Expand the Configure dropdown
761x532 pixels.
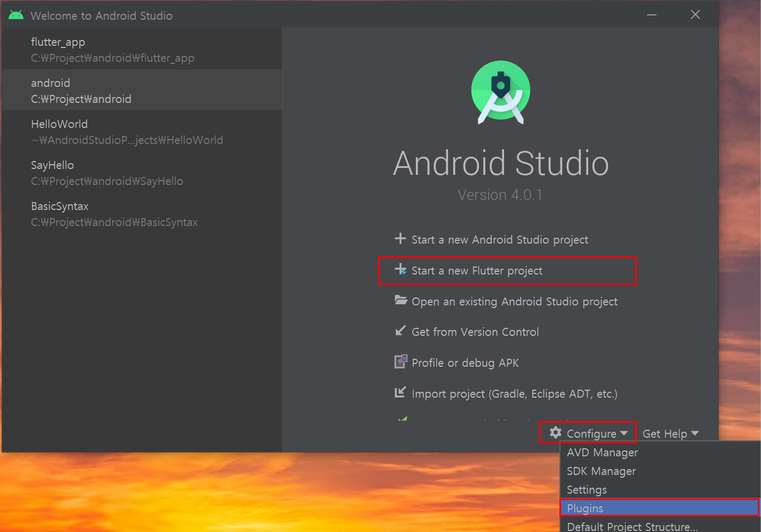pos(588,433)
